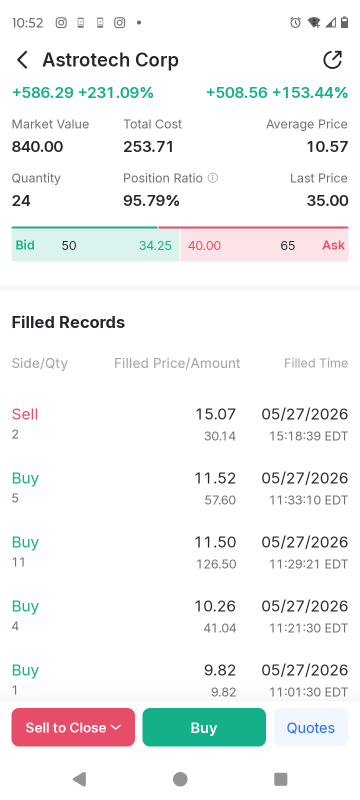
Task: Open the Quotes button
Action: point(311,727)
